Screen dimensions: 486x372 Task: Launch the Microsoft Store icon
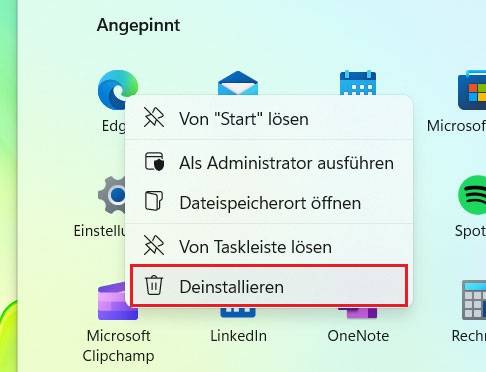click(x=472, y=90)
